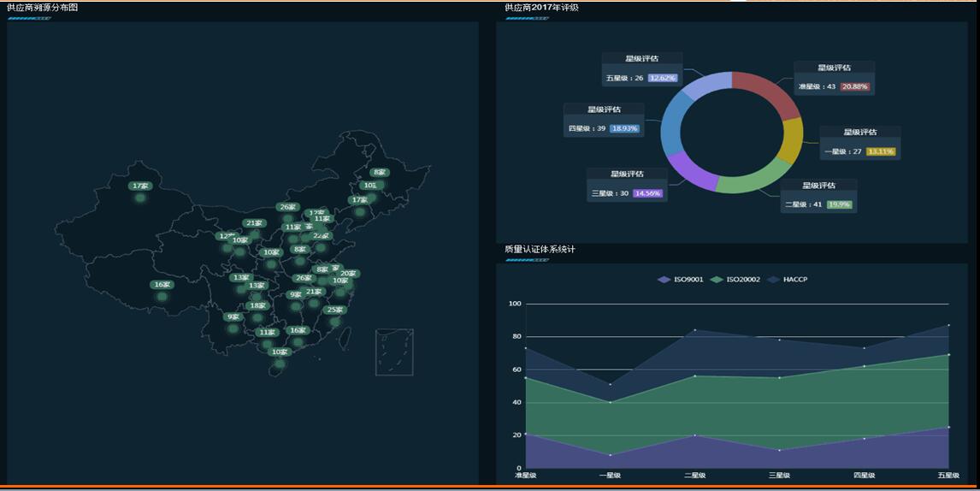Select the 一星级 27 rating label box

(x=859, y=144)
